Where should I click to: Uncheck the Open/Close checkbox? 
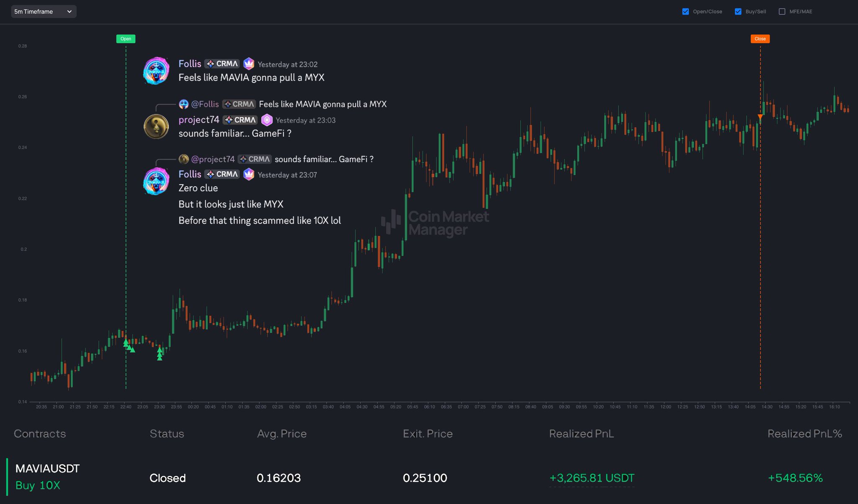click(685, 12)
